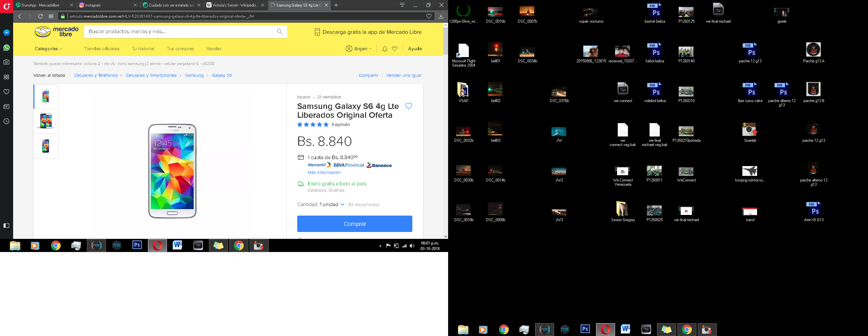
Task: Open notifications bell in Mercado Libre header
Action: coord(384,49)
